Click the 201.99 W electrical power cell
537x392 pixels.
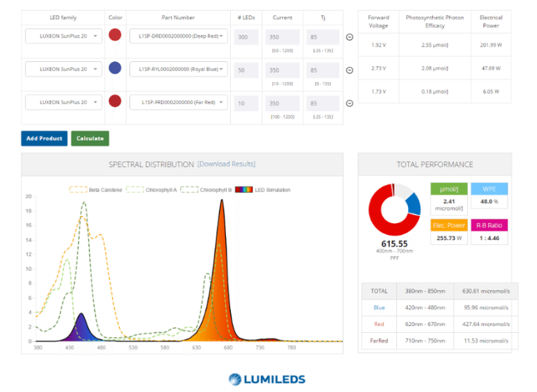491,45
